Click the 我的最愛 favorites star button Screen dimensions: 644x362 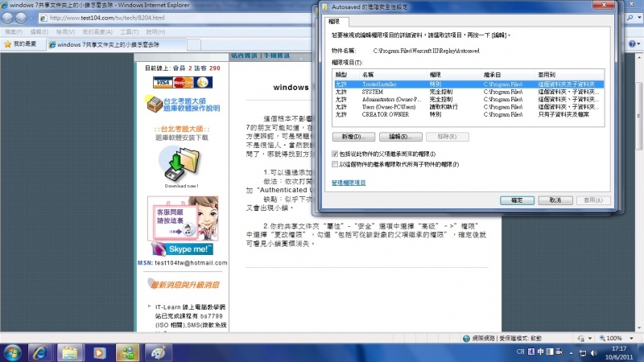(x=20, y=44)
